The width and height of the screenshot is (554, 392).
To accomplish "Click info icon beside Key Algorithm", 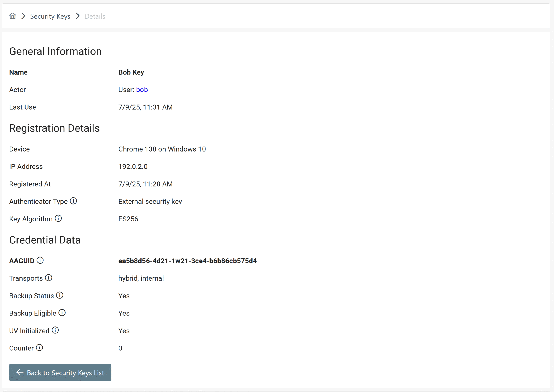I will 58,218.
